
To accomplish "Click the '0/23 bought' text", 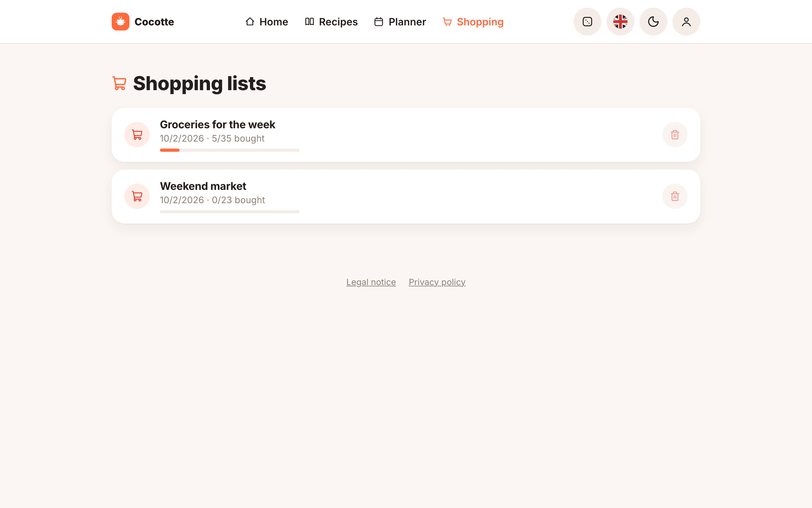I will point(238,200).
